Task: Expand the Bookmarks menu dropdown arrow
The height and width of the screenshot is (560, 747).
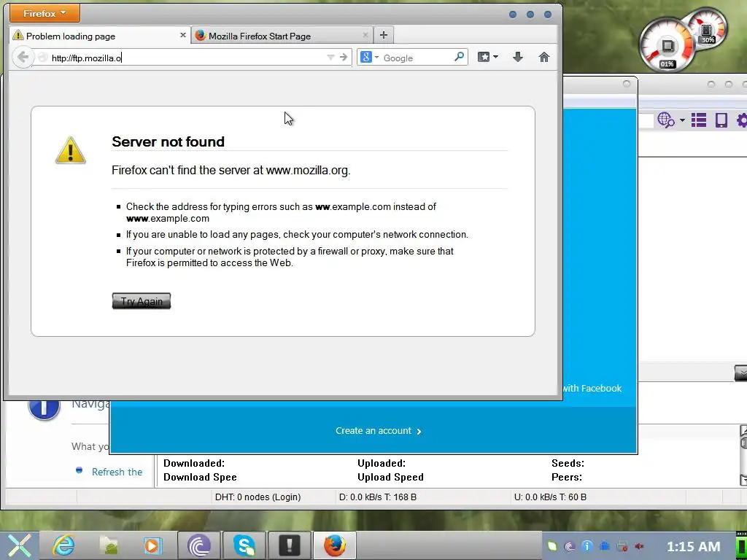Action: point(495,57)
